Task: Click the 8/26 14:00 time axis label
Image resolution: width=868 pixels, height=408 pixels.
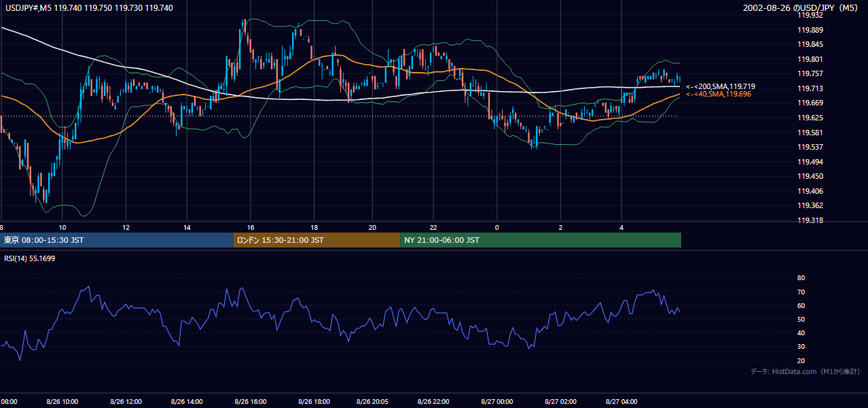Action: point(187,401)
